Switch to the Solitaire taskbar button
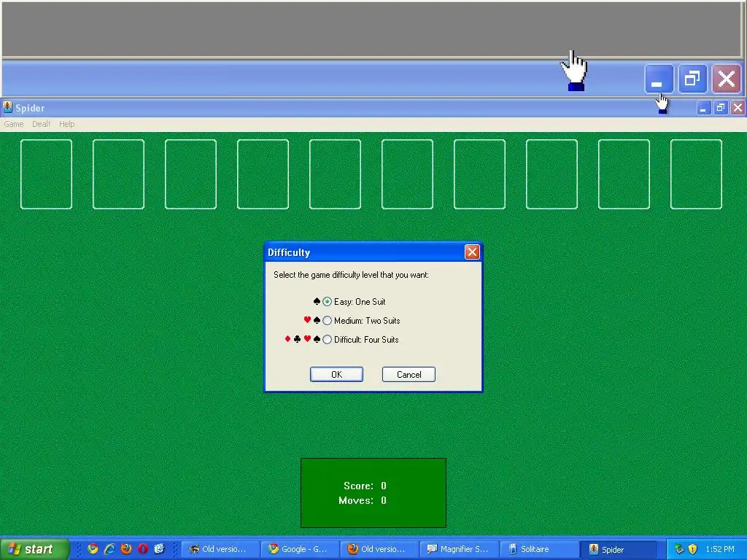Screen dimensions: 747x560 click(x=539, y=549)
